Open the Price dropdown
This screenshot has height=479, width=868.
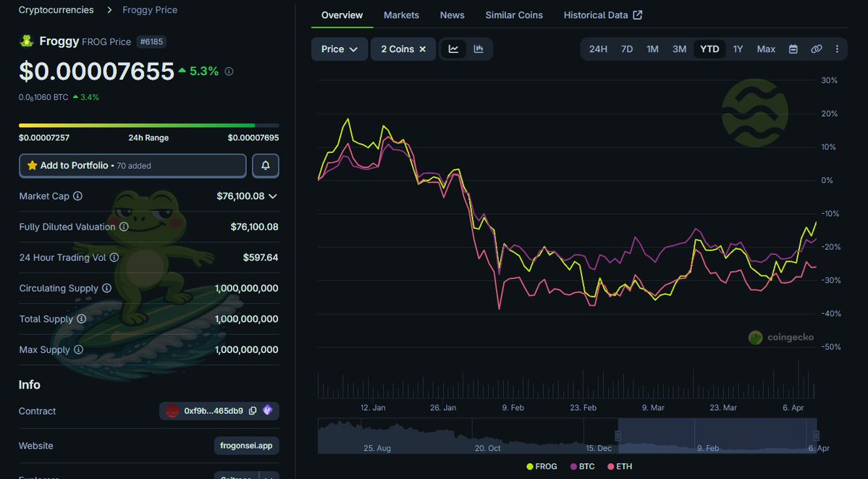tap(340, 49)
